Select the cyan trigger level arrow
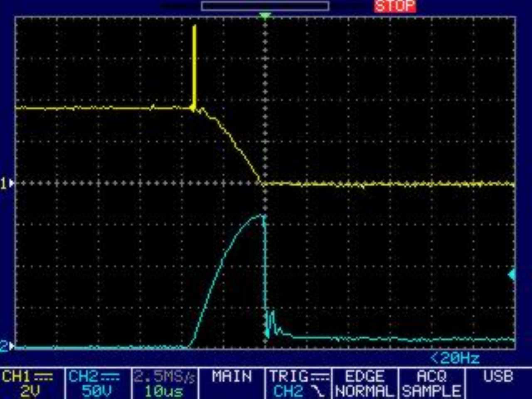532x399 pixels. pyautogui.click(x=512, y=275)
